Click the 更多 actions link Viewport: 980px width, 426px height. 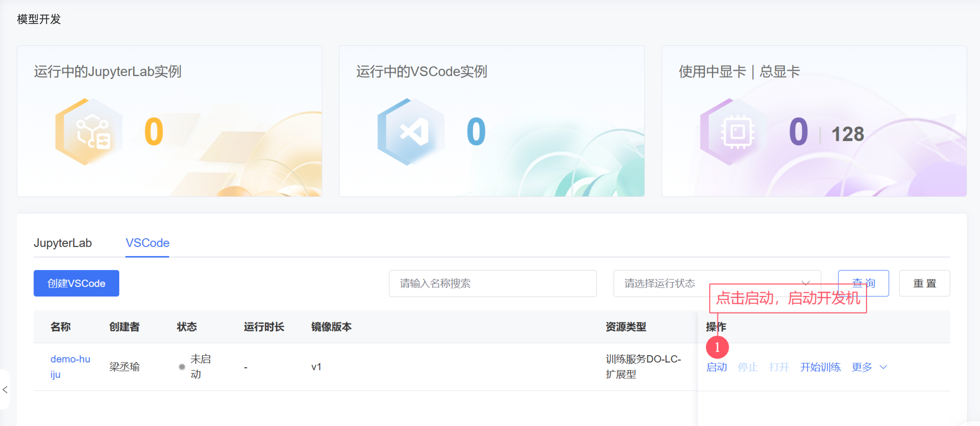pos(862,367)
